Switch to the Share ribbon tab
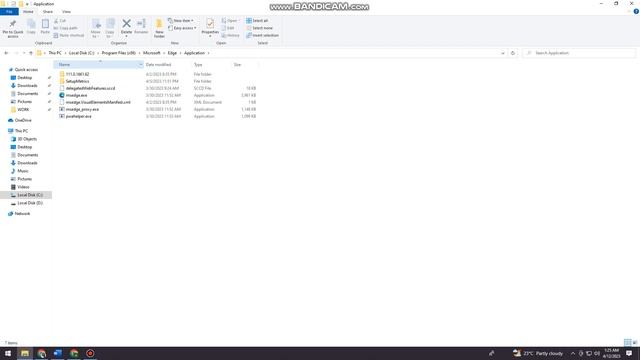Viewport: 640px width, 360px height. click(48, 12)
